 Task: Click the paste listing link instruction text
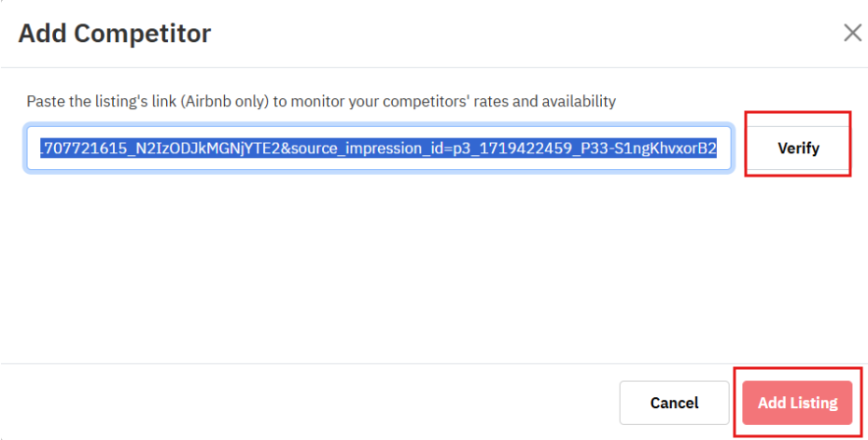point(321,101)
